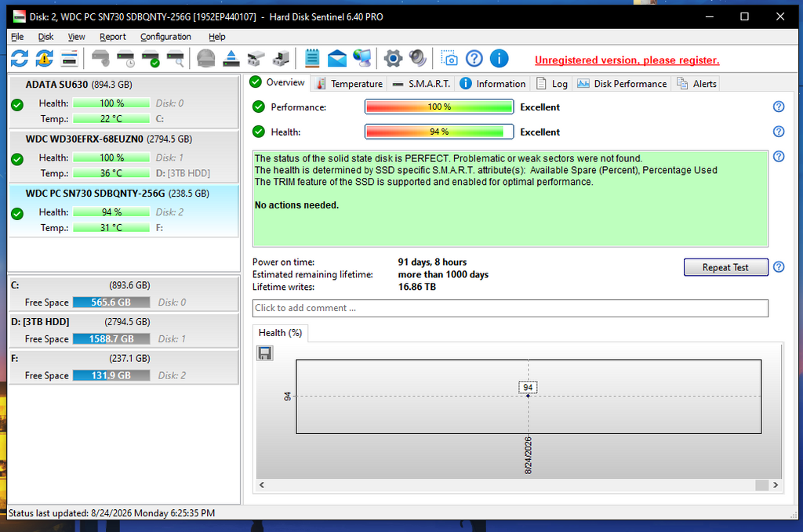Image resolution: width=803 pixels, height=532 pixels.
Task: Select the WDC WD30EFRX-68EUZN0 disk entry
Action: 124,157
